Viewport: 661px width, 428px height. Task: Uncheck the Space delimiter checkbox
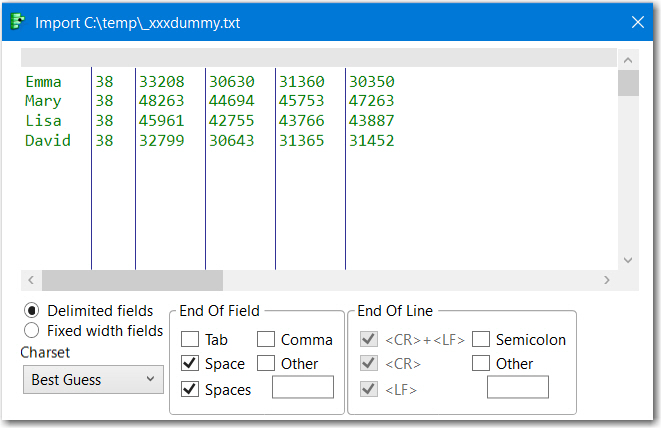(190, 364)
